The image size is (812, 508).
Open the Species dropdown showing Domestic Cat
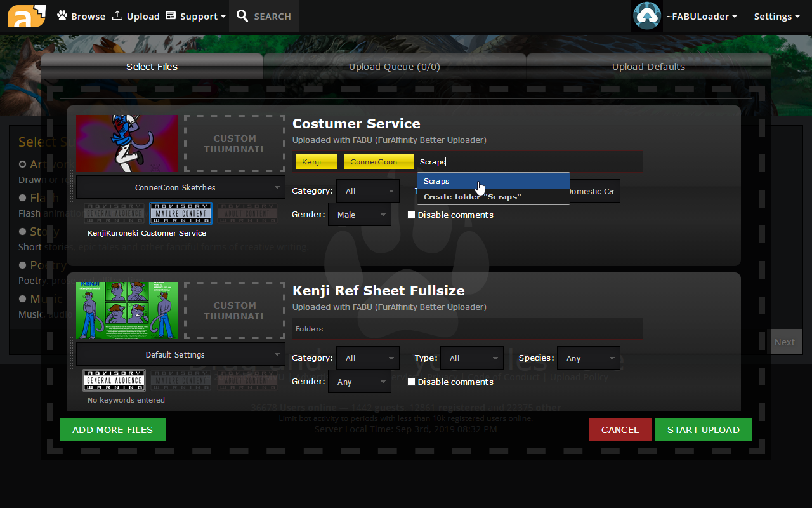[x=594, y=191]
